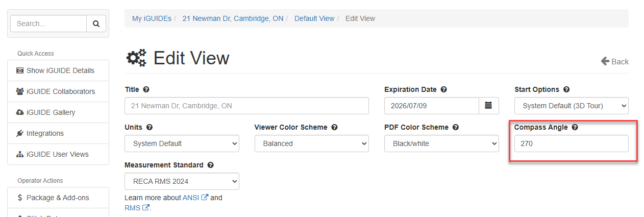644x217 pixels.
Task: Expand the Viewer Color Scheme dropdown
Action: click(311, 143)
